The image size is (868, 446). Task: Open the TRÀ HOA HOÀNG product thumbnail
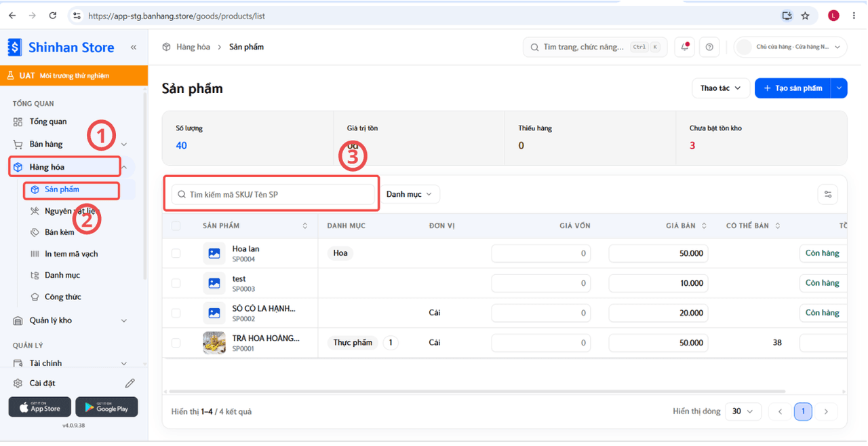(214, 343)
